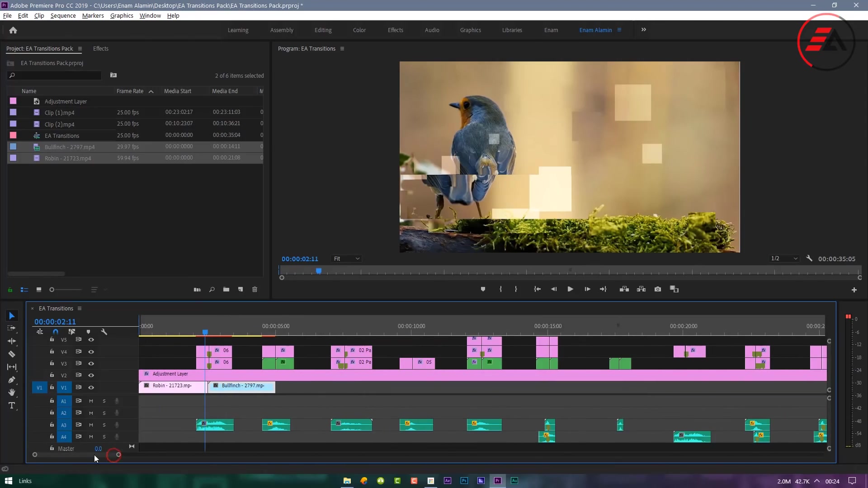Click the trash icon in Project panel
Image resolution: width=868 pixels, height=488 pixels.
(255, 290)
